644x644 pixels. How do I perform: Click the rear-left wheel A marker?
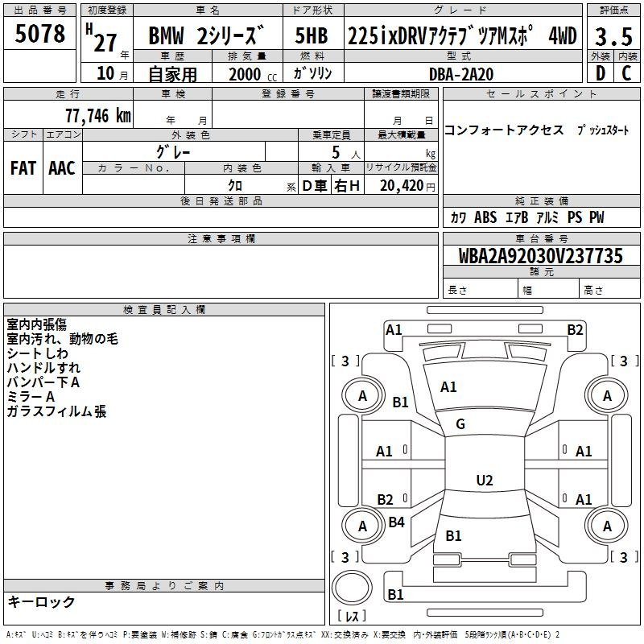pyautogui.click(x=362, y=526)
